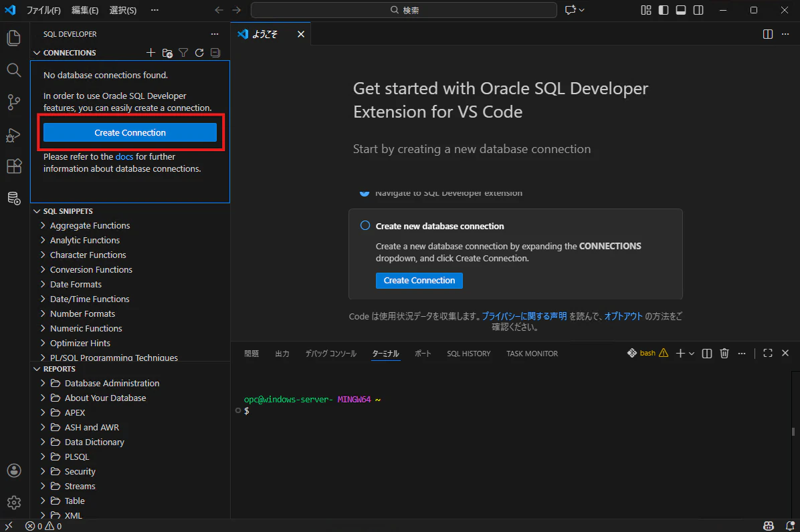Add a new connection with plus icon

coord(151,53)
